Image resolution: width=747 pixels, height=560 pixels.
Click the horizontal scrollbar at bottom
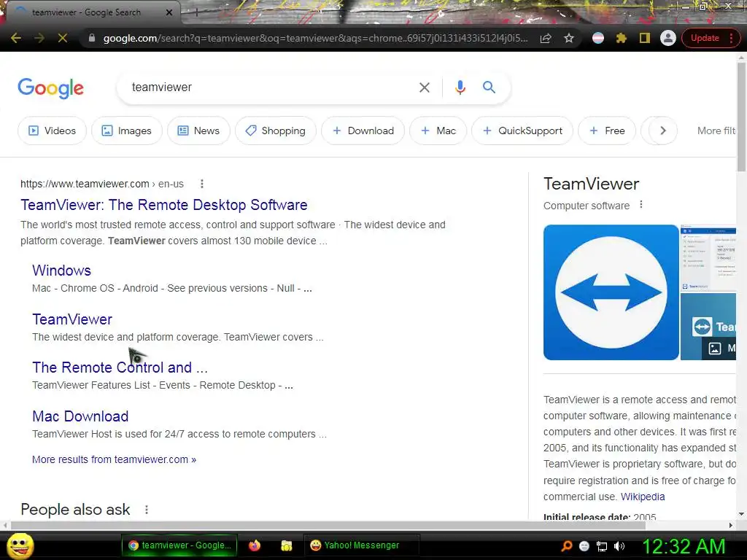(328, 525)
